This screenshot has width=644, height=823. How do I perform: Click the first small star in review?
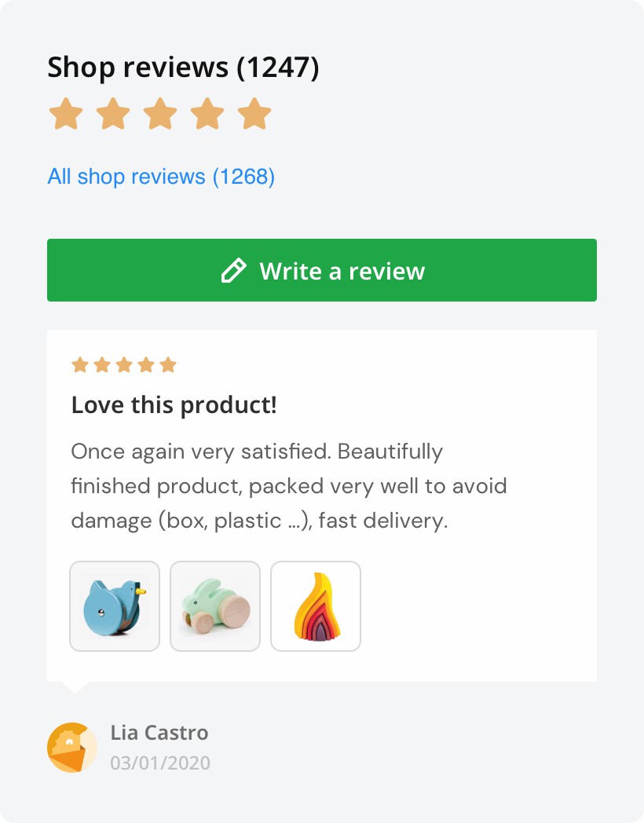(79, 365)
